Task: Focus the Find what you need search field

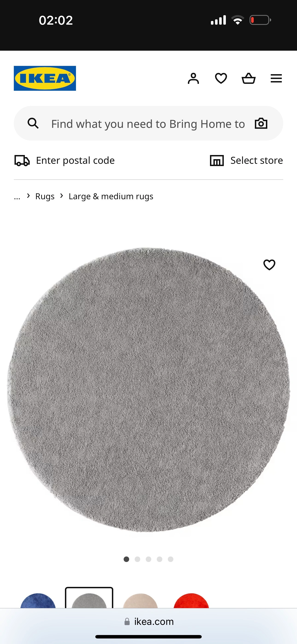Action: tap(148, 123)
